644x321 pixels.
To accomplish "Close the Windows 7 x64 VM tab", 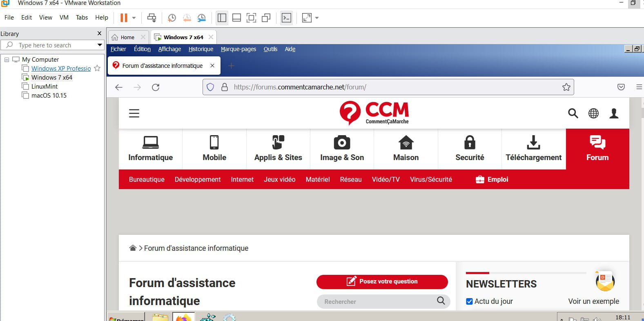I will click(x=211, y=37).
